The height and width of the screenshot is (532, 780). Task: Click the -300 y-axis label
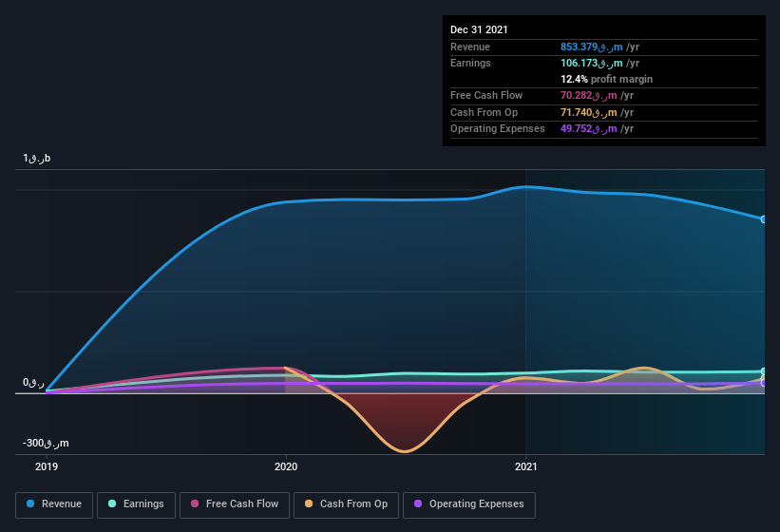click(x=46, y=443)
